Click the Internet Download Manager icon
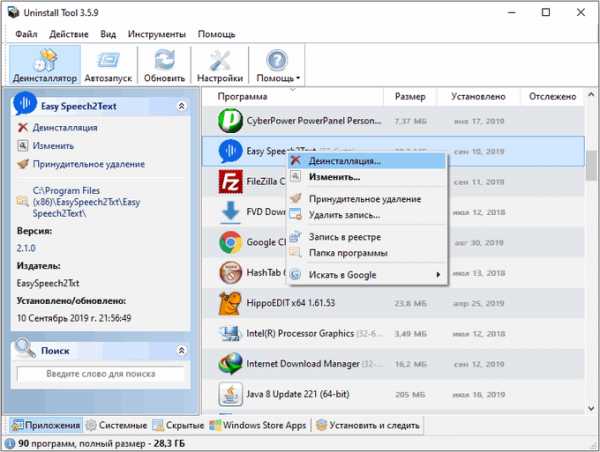Viewport: 600px width, 452px height. click(230, 364)
